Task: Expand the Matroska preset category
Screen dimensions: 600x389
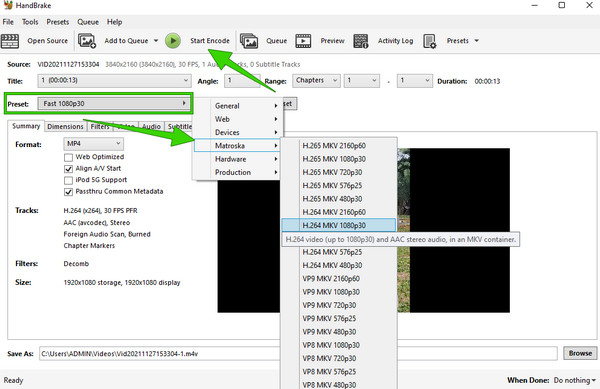Action: (236, 146)
